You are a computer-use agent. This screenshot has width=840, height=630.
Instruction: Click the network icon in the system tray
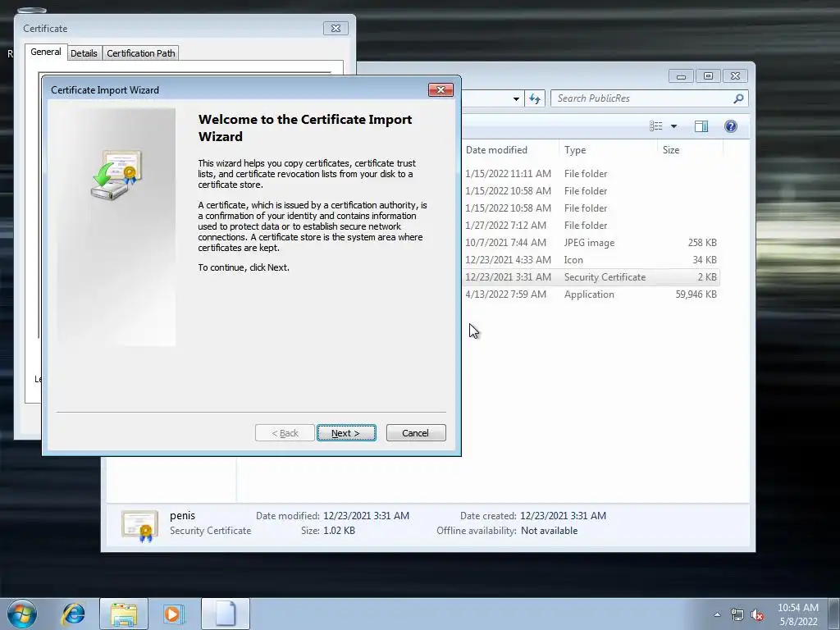pos(737,615)
